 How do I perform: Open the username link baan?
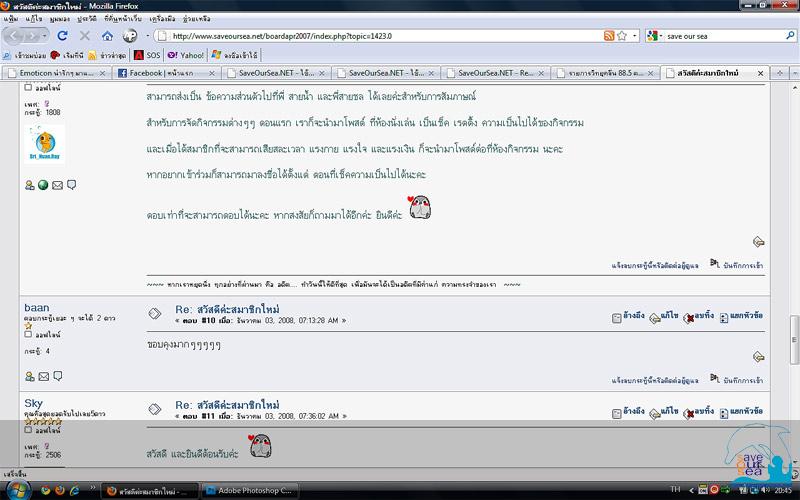point(36,309)
